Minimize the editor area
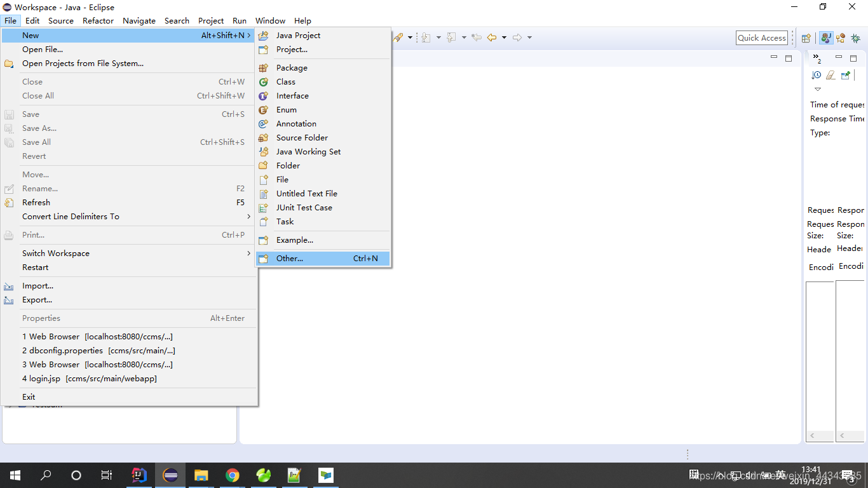The width and height of the screenshot is (868, 488). [774, 58]
